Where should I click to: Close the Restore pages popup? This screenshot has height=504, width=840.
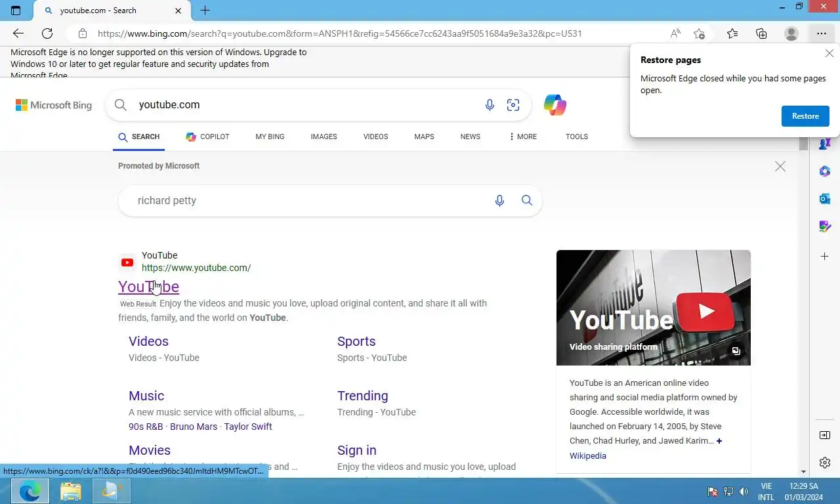pos(829,54)
